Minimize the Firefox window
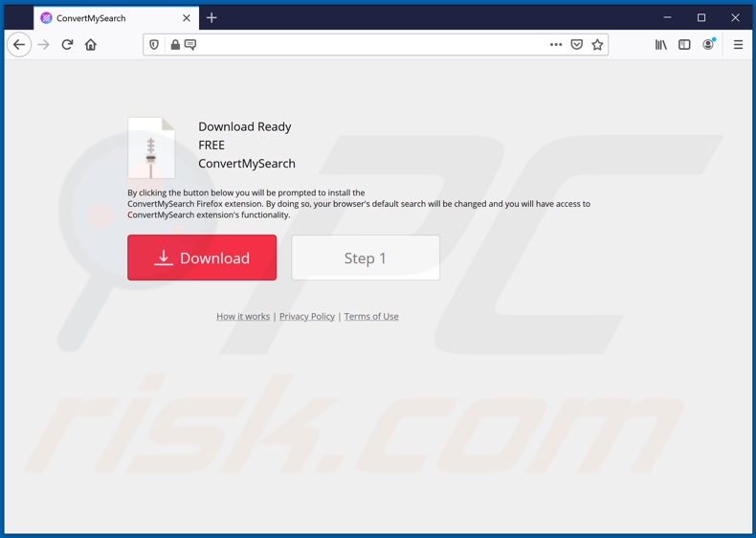756x538 pixels. (667, 18)
